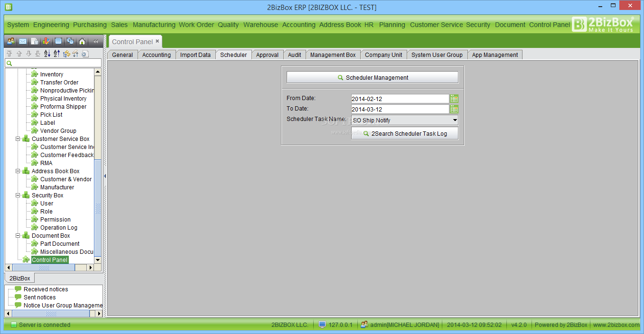Select Physical Inventory in tree
The height and width of the screenshot is (334, 644).
pyautogui.click(x=64, y=99)
